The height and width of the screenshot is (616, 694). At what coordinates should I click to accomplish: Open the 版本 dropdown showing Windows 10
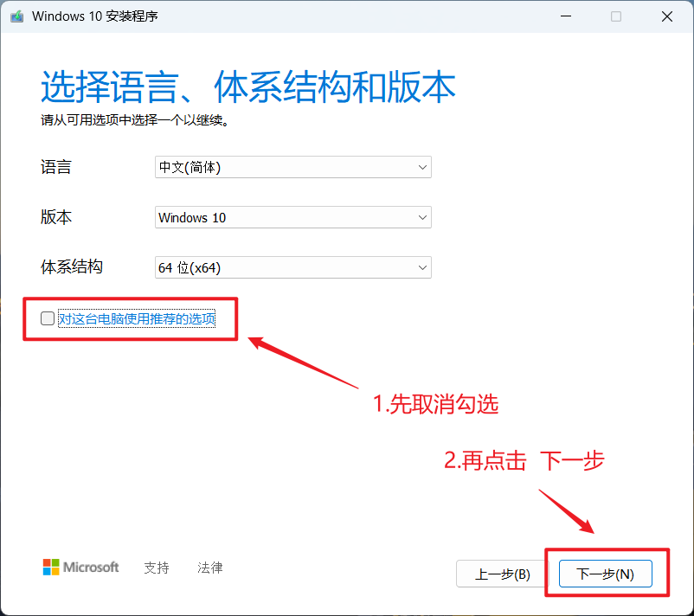293,217
